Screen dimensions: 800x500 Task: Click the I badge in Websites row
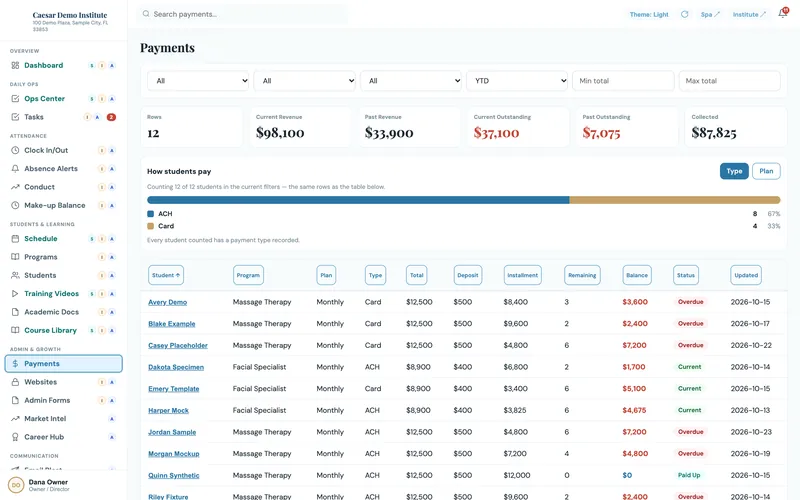pyautogui.click(x=102, y=382)
